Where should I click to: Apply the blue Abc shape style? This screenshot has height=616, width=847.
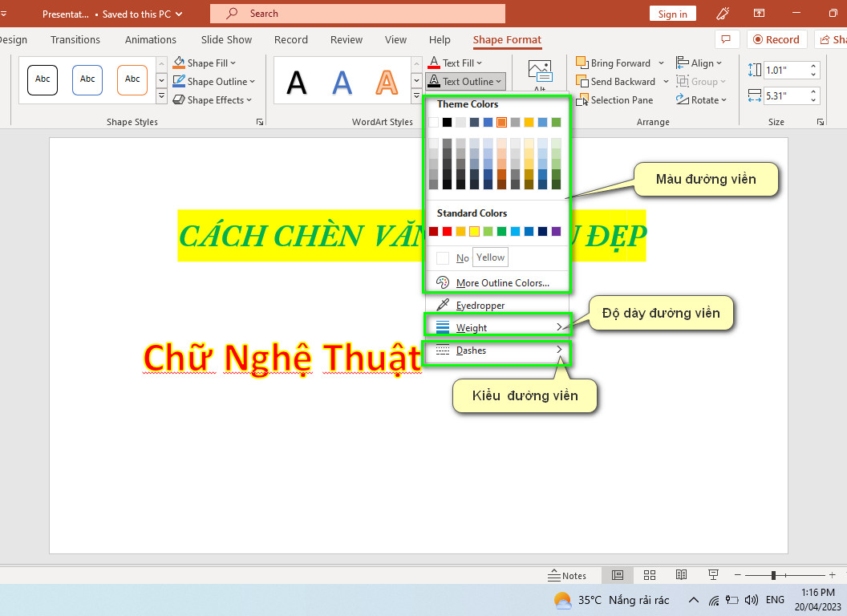point(87,79)
